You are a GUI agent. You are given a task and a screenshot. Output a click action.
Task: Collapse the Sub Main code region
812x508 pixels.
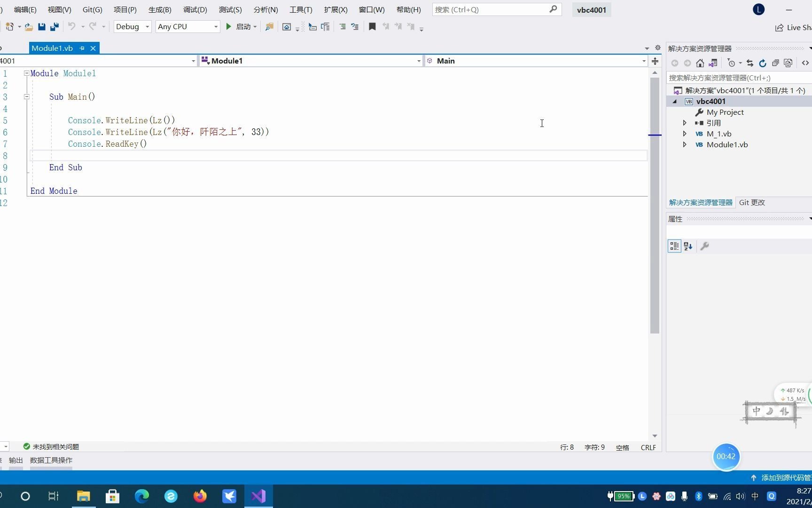tap(27, 97)
